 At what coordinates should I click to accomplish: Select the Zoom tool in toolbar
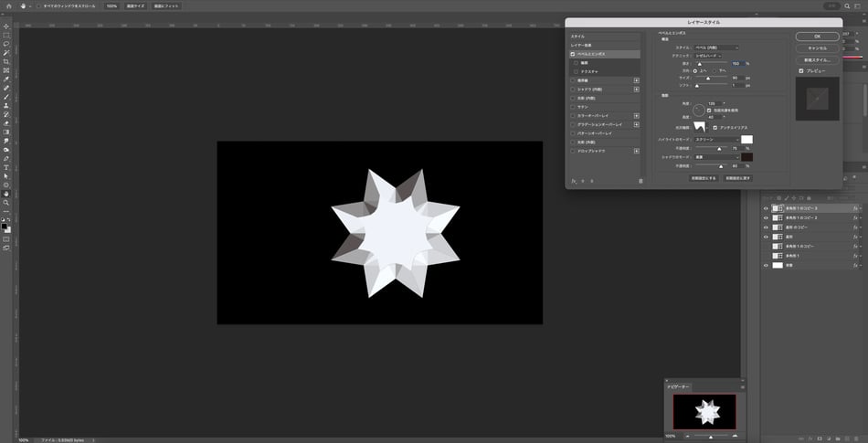pyautogui.click(x=6, y=202)
